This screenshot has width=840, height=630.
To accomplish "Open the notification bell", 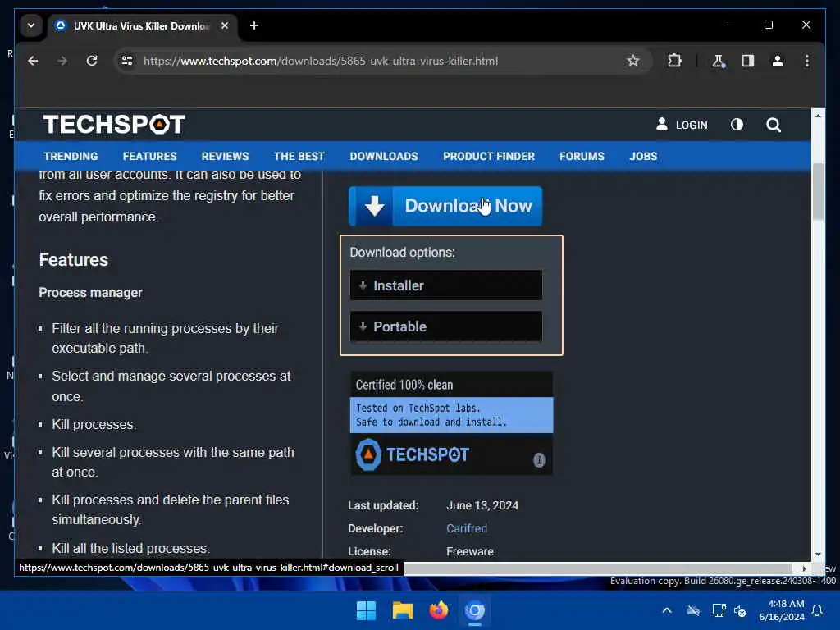I will coord(817,610).
